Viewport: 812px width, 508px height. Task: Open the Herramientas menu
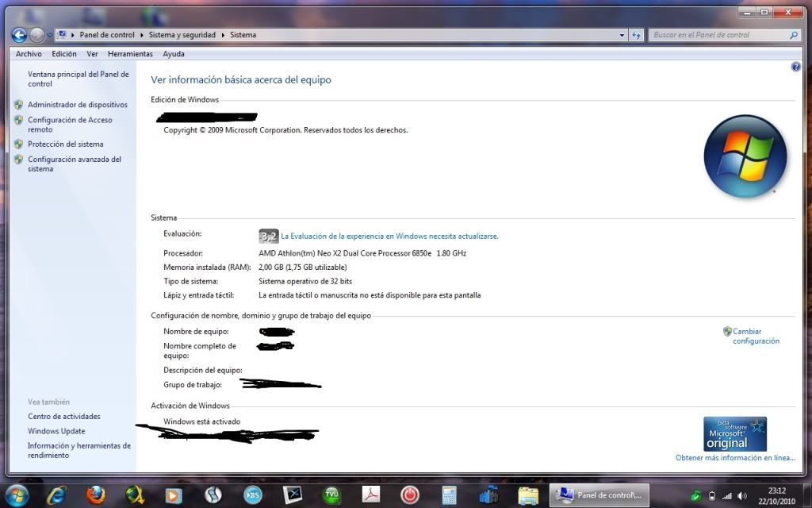pos(130,54)
